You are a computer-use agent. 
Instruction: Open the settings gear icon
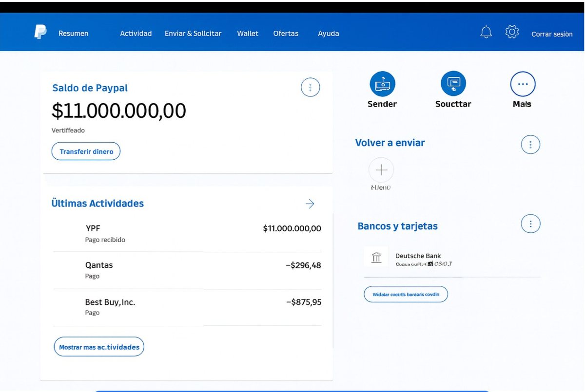pos(512,32)
